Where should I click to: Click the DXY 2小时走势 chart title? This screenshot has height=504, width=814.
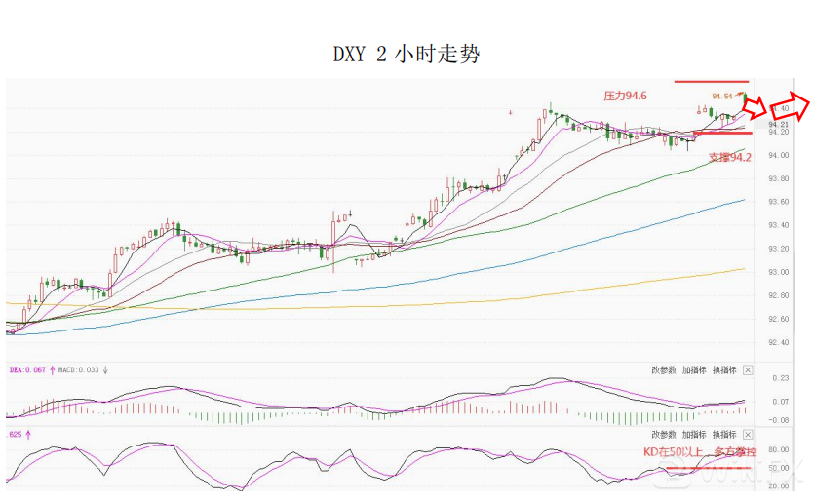(x=407, y=55)
